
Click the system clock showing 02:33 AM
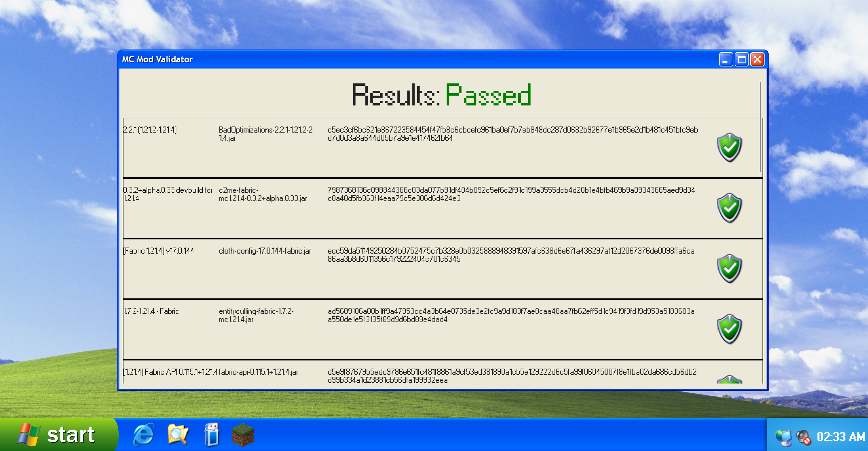point(841,437)
